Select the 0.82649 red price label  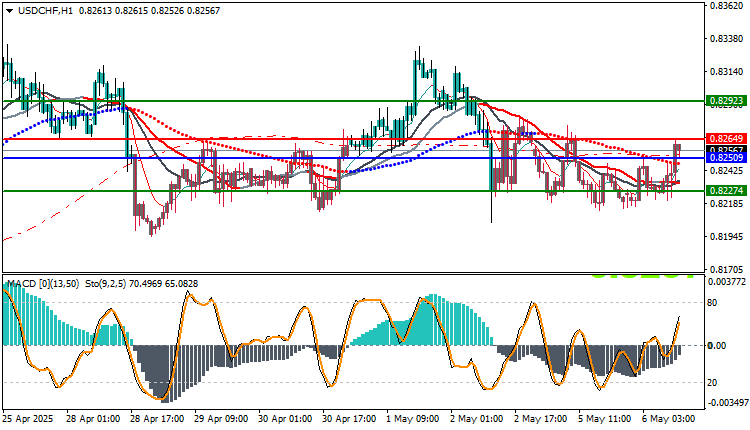726,139
